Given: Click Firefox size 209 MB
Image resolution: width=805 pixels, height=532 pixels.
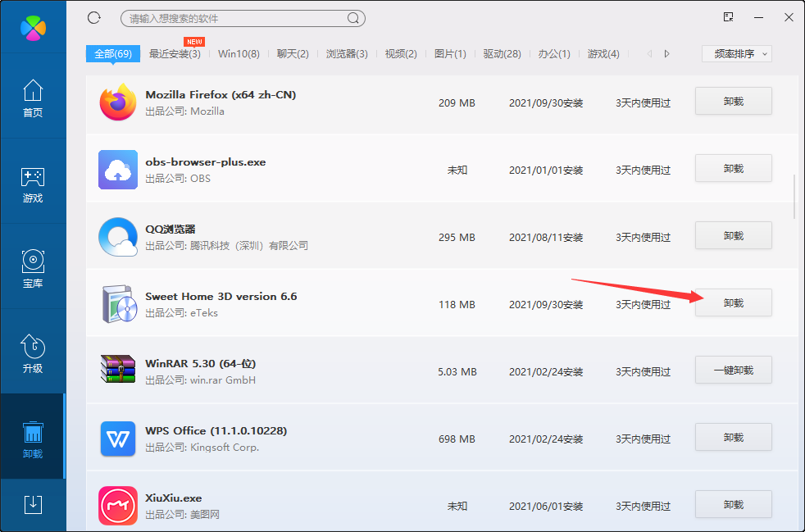Looking at the screenshot, I should tap(457, 103).
